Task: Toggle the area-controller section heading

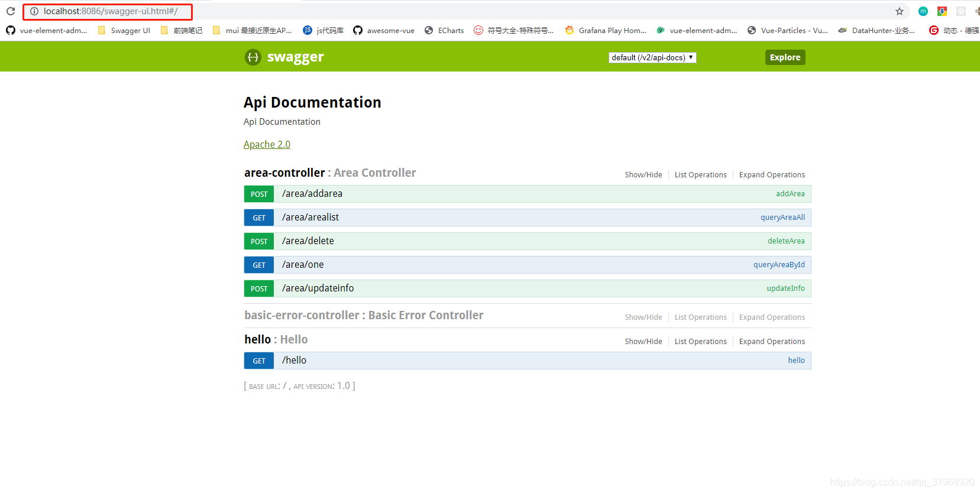Action: [x=330, y=173]
